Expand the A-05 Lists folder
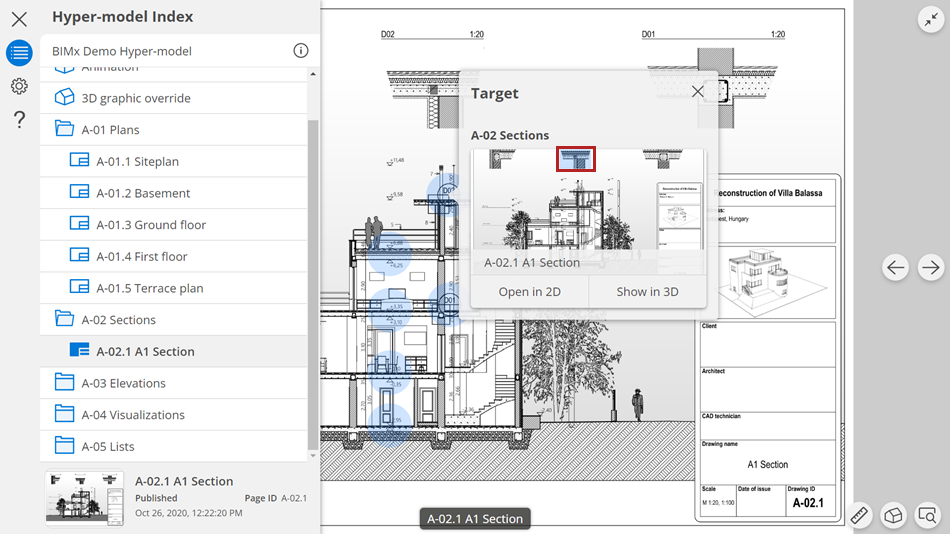The image size is (950, 534). click(x=174, y=446)
